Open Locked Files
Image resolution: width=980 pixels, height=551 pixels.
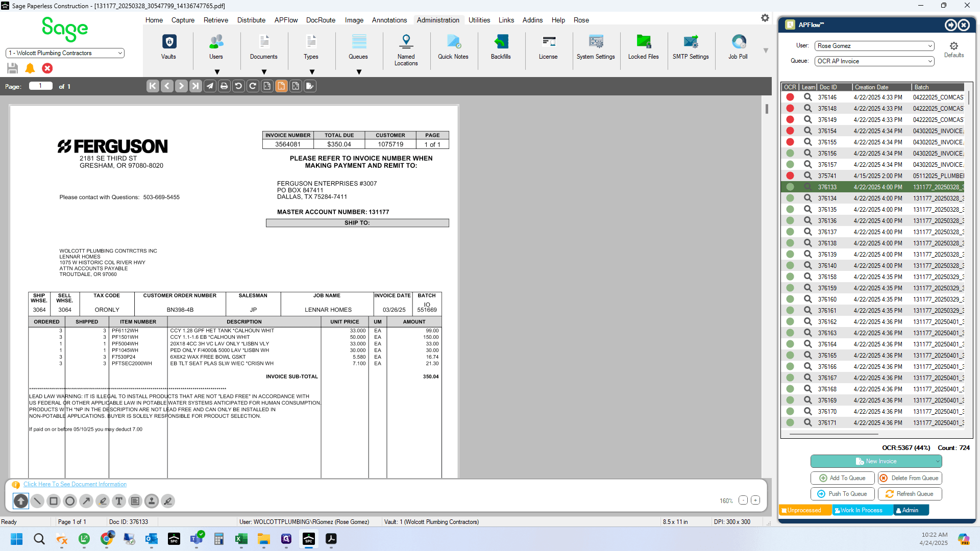643,47
